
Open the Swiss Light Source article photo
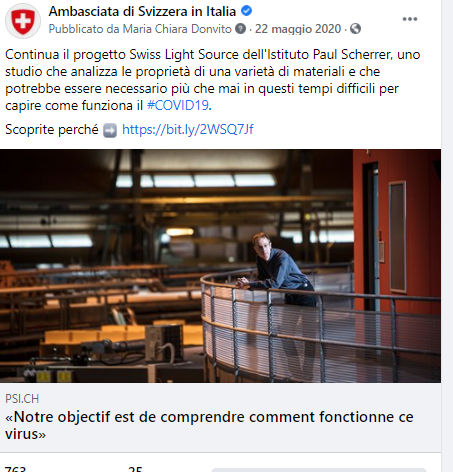[x=220, y=266]
